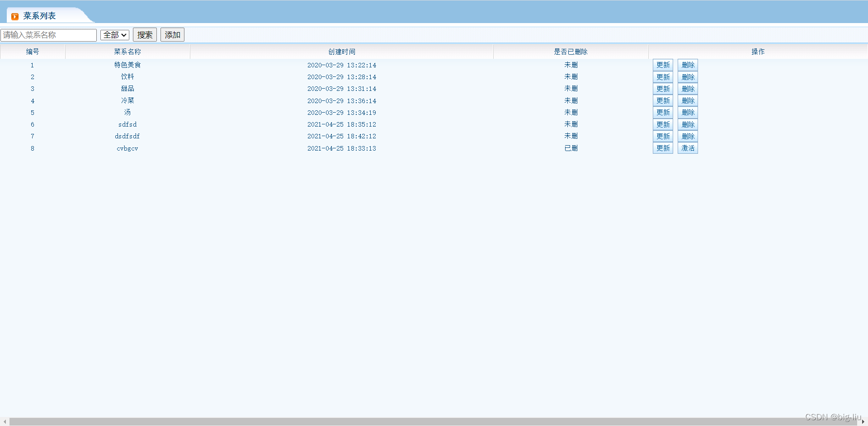
Task: Remove the 甜品 row with 删除
Action: tap(688, 89)
